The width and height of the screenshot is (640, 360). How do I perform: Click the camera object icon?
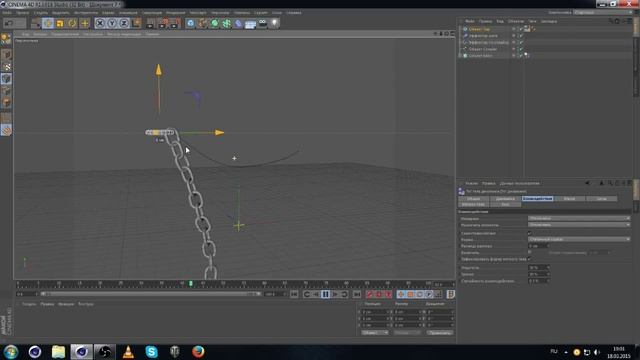pos(263,23)
